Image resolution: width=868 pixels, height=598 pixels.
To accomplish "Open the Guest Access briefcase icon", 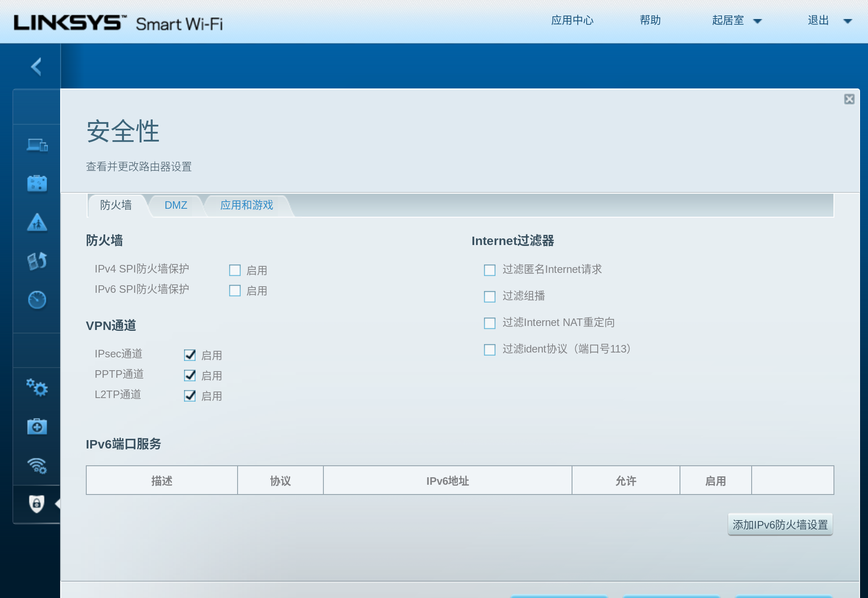I will coord(37,184).
